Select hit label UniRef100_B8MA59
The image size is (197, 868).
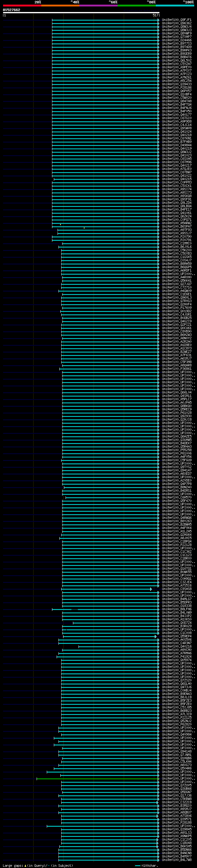tap(176, 264)
